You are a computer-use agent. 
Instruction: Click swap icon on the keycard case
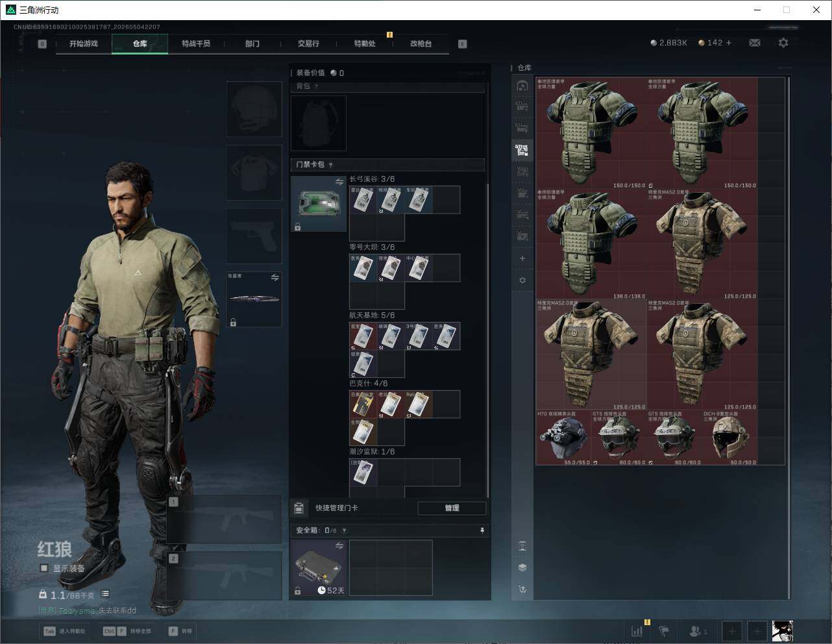(x=339, y=182)
